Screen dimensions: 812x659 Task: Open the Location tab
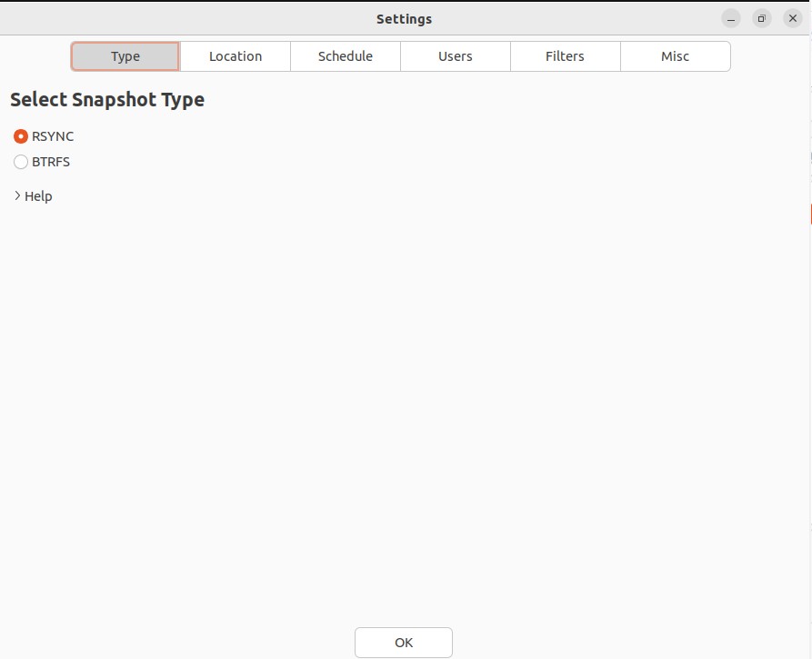pos(236,56)
